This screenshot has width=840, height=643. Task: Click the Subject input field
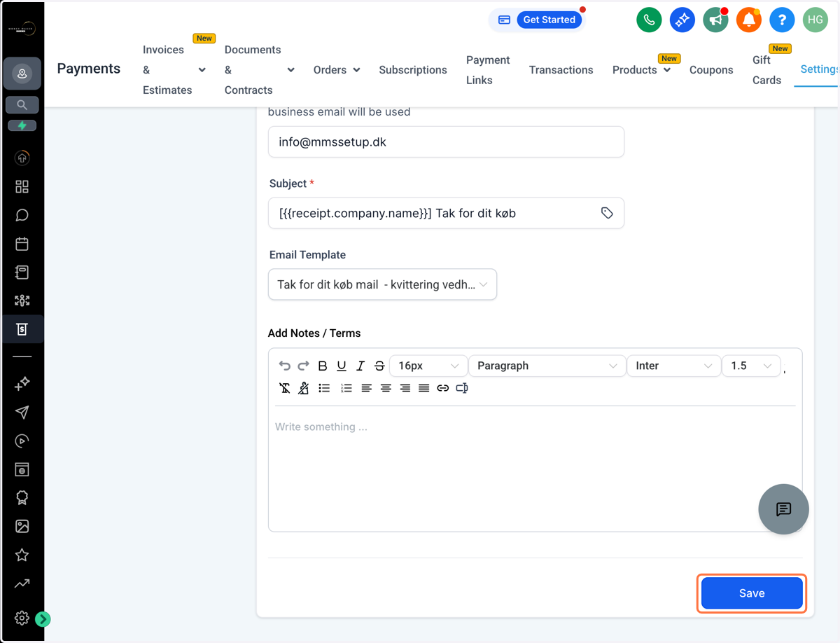pos(446,213)
